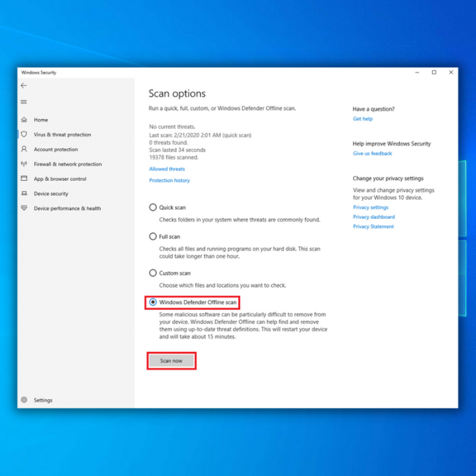Click the Device security laptop icon

24,193
